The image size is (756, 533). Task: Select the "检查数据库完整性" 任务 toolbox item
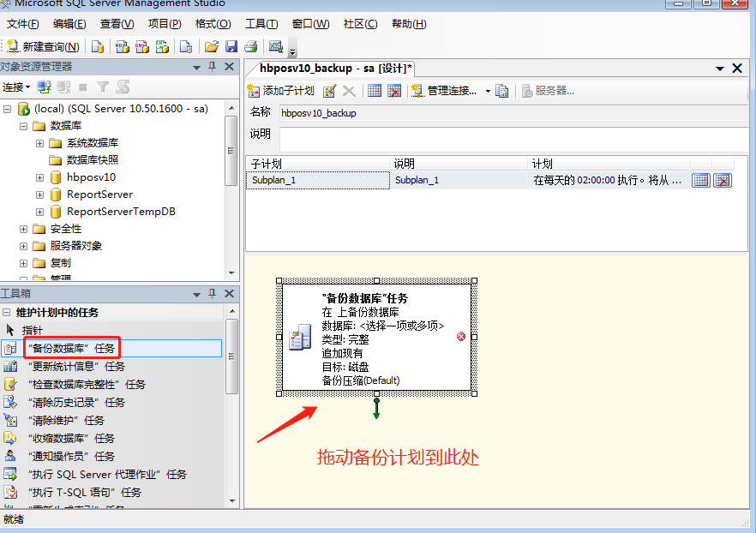[x=87, y=384]
